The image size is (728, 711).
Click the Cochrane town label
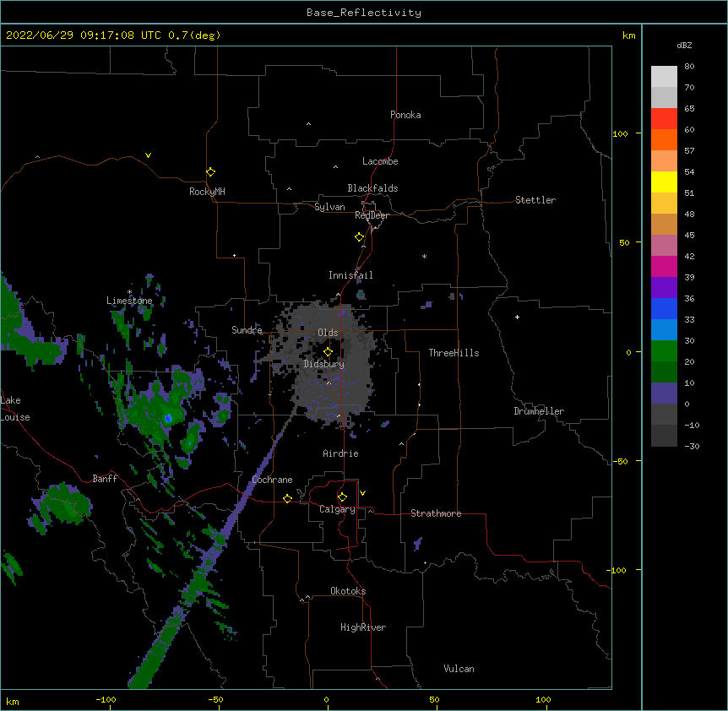[x=272, y=480]
